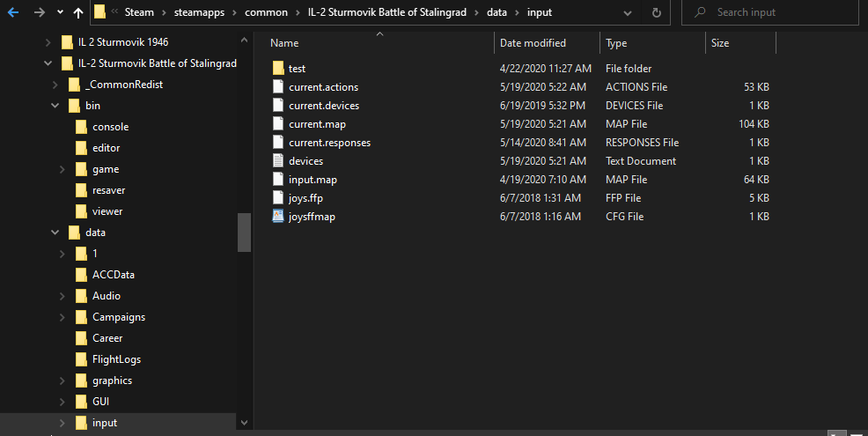Click the 104 KB size cell
Image resolution: width=868 pixels, height=436 pixels.
coord(754,124)
